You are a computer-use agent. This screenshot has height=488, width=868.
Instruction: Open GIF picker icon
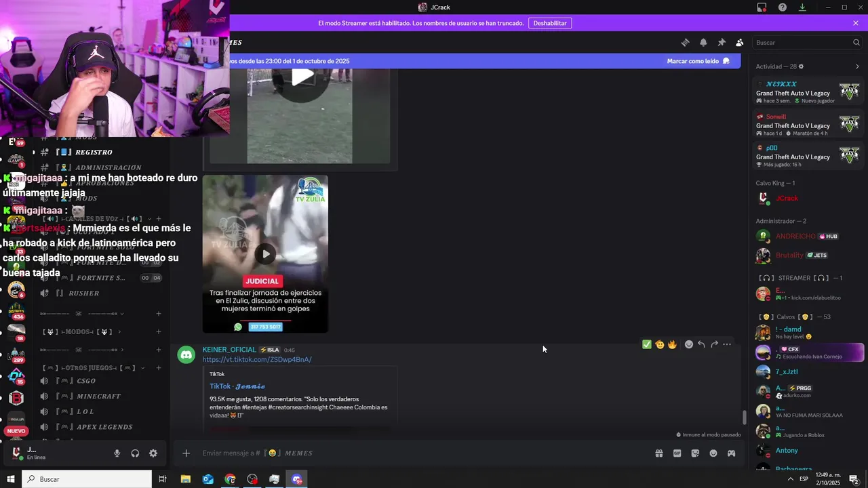pos(677,453)
